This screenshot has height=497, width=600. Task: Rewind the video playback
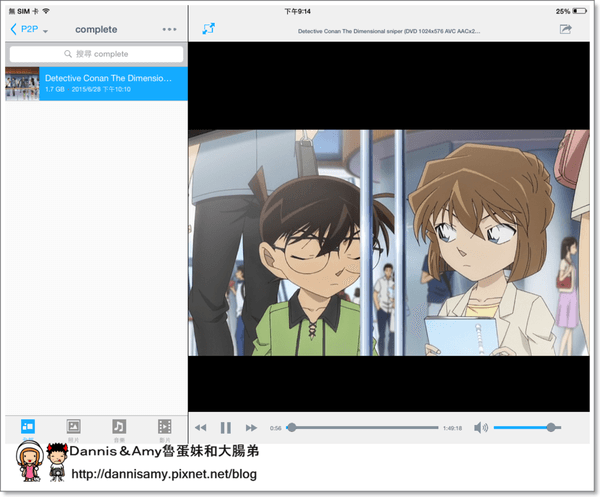[x=201, y=427]
